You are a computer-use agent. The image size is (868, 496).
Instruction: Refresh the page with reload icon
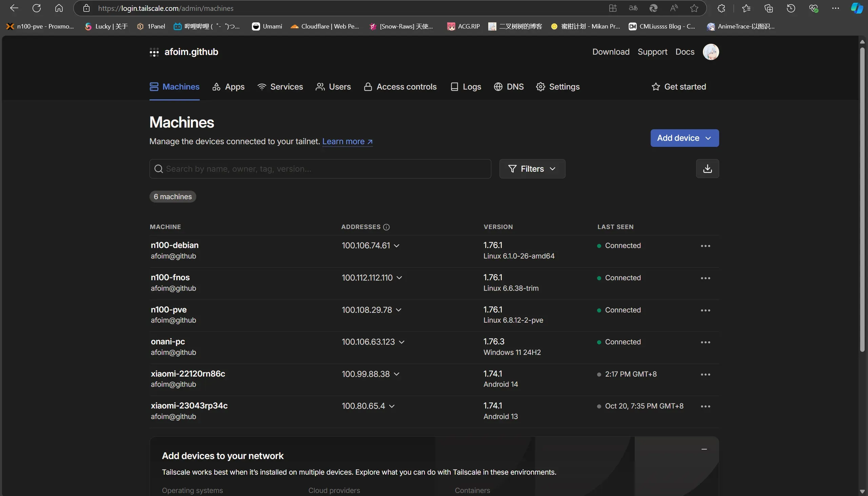point(36,8)
